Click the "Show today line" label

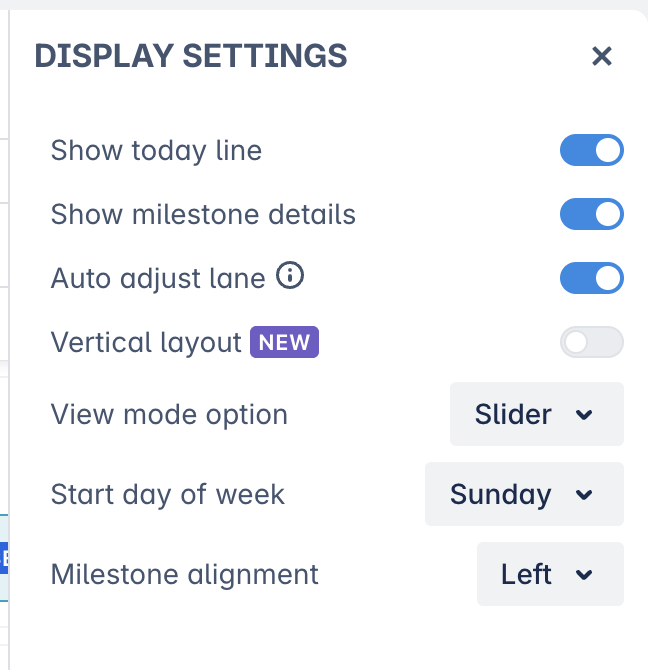pos(156,151)
